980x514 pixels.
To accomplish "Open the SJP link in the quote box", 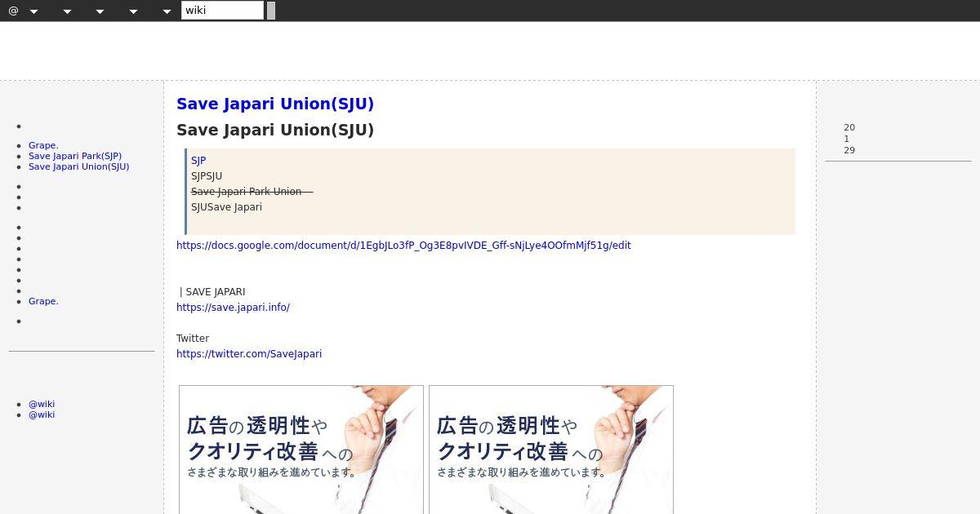I will 198,161.
